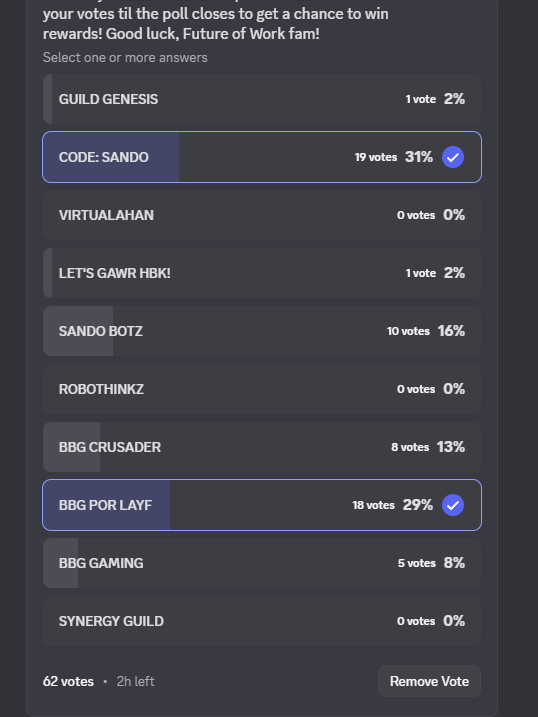Click the 1 vote label on GUILD GENESIS
Image resolution: width=538 pixels, height=717 pixels.
pyautogui.click(x=421, y=99)
